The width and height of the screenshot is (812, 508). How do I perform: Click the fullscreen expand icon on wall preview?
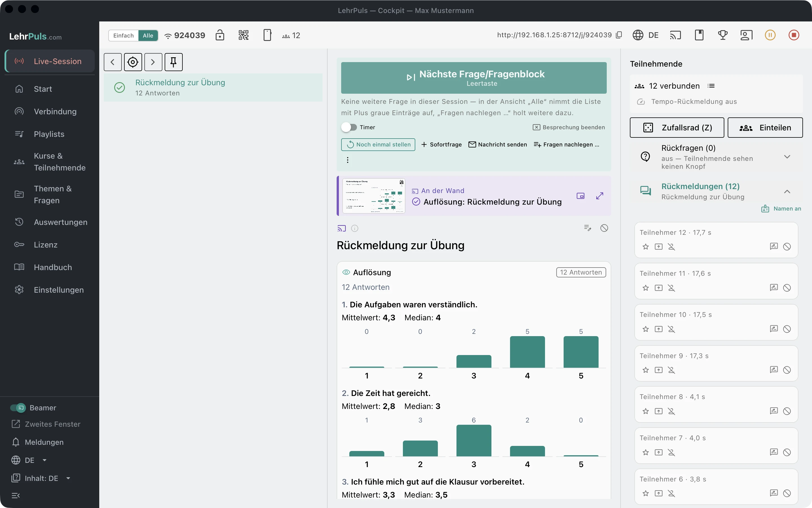[x=600, y=196]
